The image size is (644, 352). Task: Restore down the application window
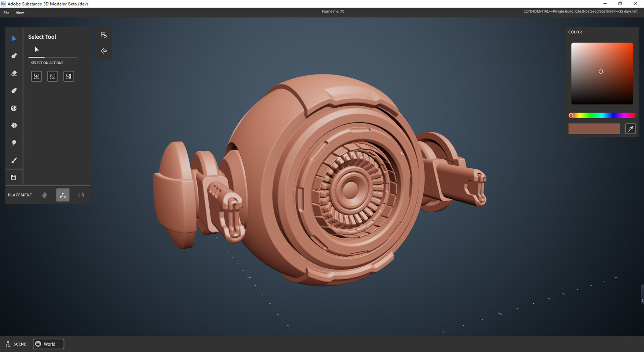pyautogui.click(x=620, y=4)
